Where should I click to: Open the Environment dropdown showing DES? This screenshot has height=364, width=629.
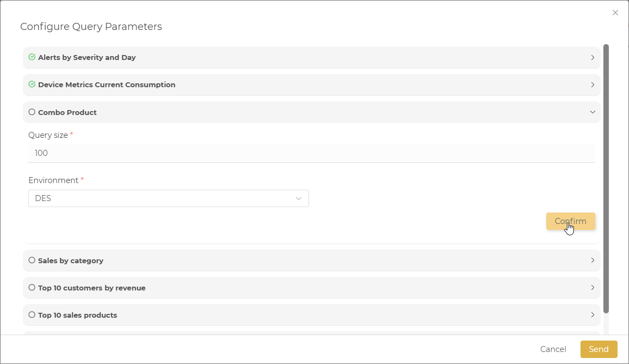168,198
